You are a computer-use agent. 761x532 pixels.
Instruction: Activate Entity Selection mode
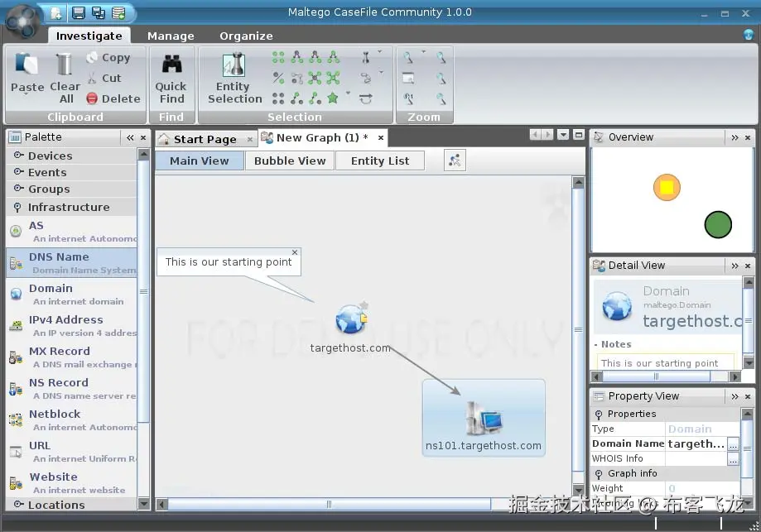click(234, 79)
